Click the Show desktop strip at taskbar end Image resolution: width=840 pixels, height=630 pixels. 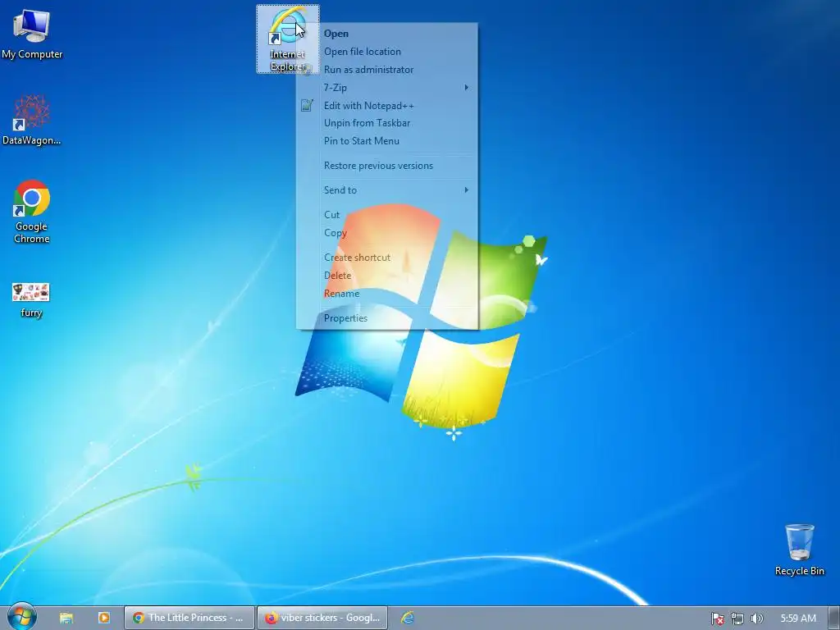tap(834, 618)
